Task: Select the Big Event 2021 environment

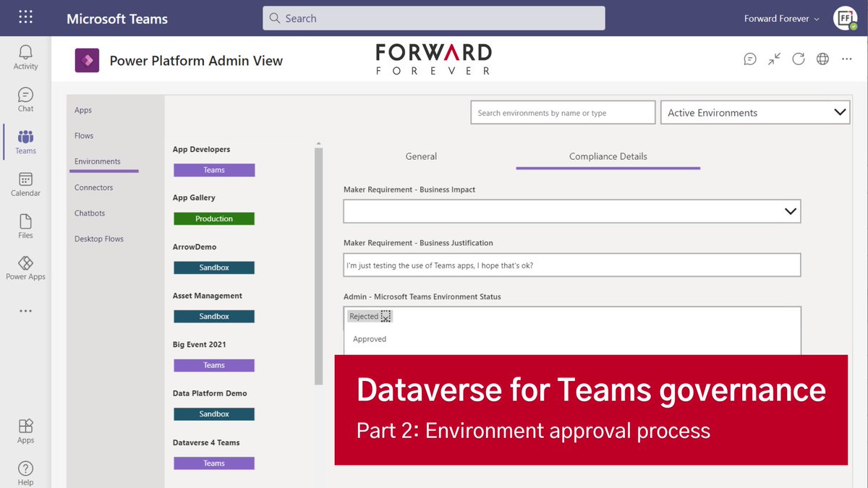Action: click(x=199, y=344)
